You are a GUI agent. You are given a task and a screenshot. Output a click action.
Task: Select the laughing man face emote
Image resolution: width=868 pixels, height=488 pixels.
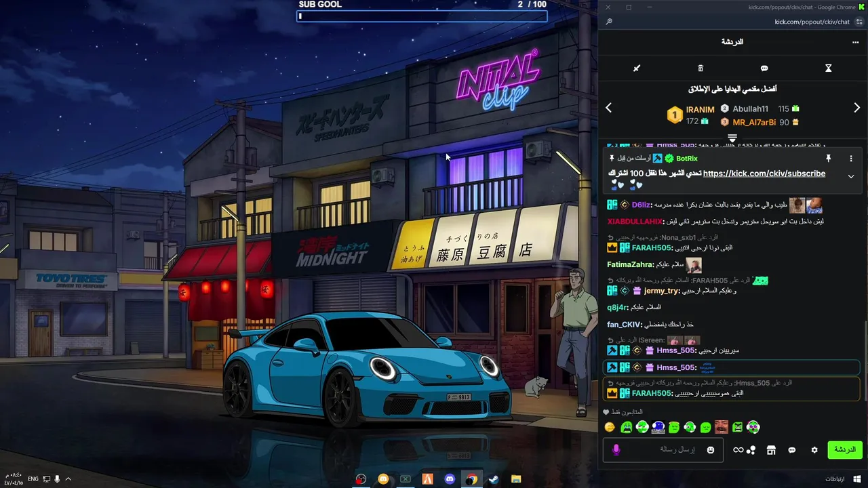[x=722, y=427]
